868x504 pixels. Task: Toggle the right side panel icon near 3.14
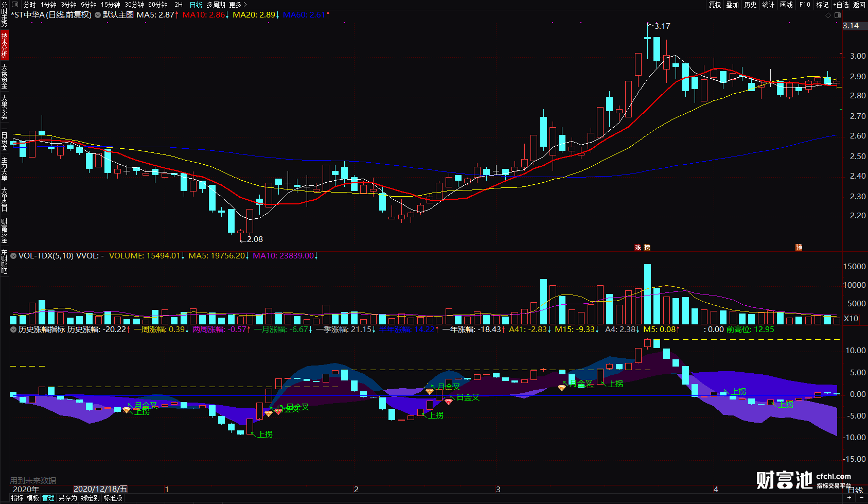pyautogui.click(x=838, y=15)
